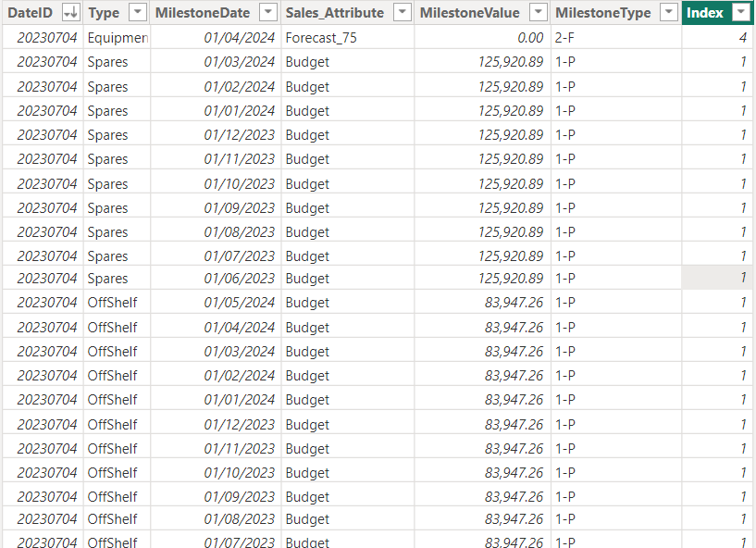This screenshot has width=756, height=548.
Task: Click the shaded Index cell in the 01/06/2023 row
Action: point(717,278)
